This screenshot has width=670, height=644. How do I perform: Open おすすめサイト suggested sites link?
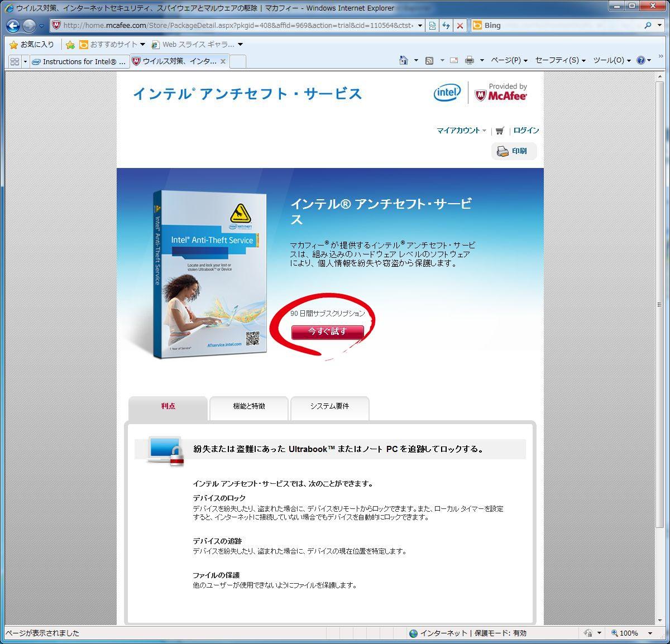(112, 44)
